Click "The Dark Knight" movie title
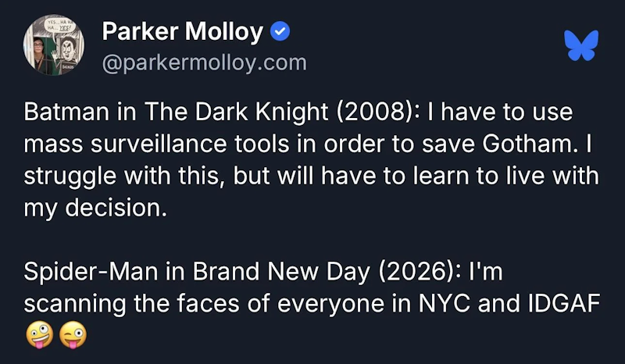 click(x=236, y=112)
